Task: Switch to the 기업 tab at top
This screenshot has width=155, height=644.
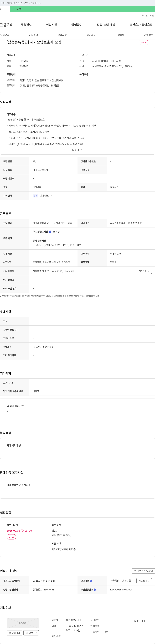Action: (x=19, y=9)
